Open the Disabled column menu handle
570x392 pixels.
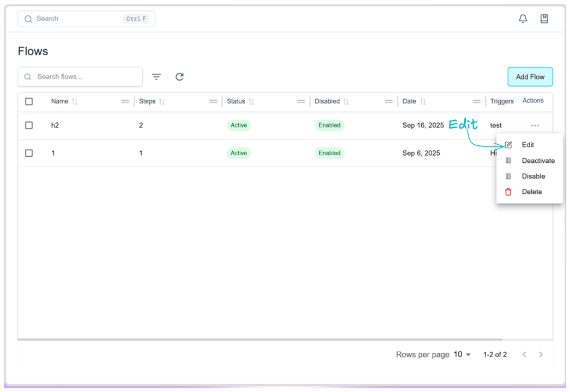tap(389, 102)
